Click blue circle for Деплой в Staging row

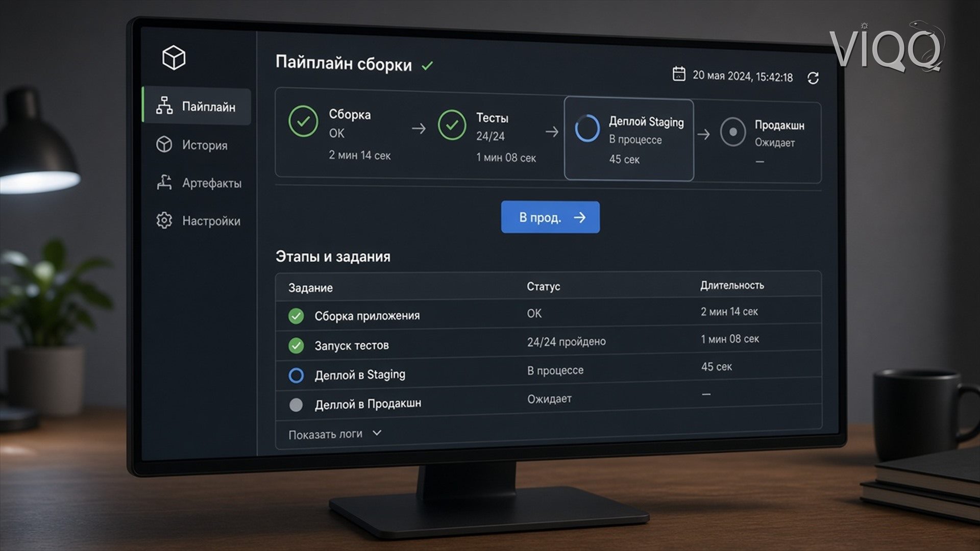coord(296,375)
